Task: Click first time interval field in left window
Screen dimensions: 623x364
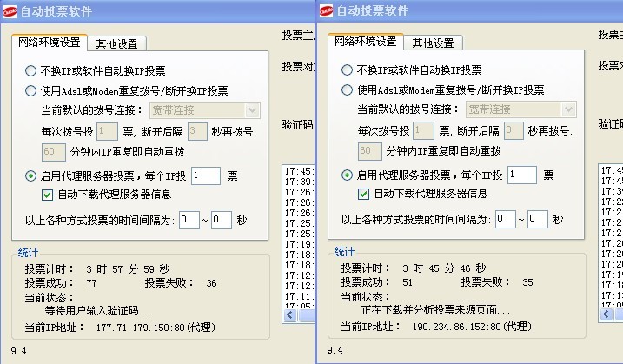Action: coord(189,220)
